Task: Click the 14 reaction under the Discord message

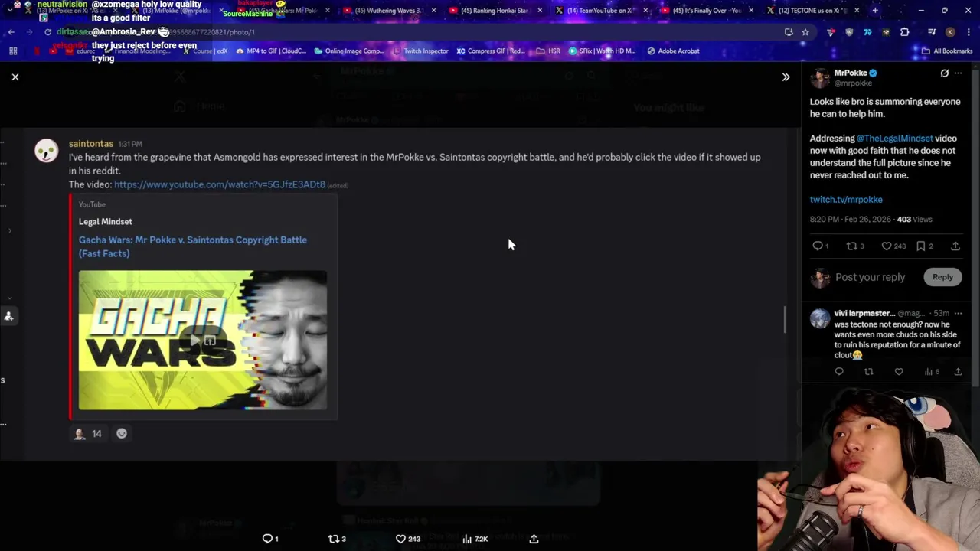Action: (x=87, y=434)
